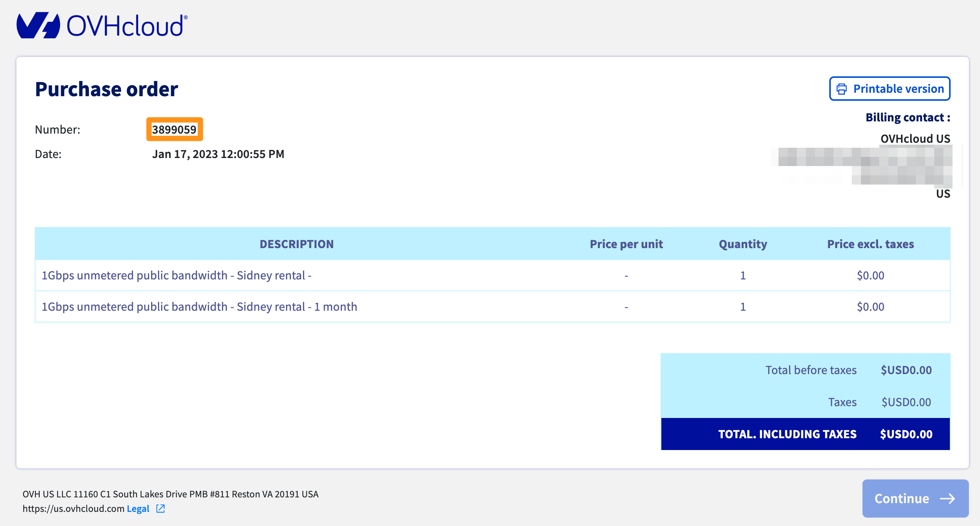Select the Sidney rental - 1 month row

pos(199,307)
